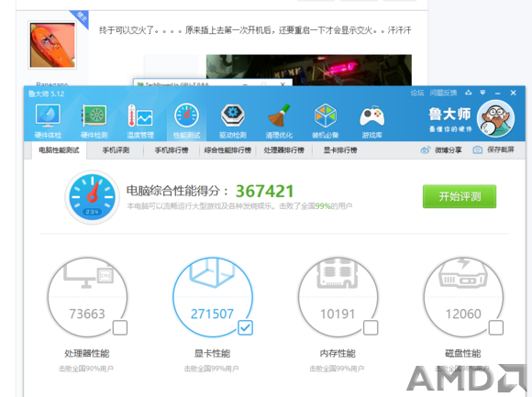Image resolution: width=532 pixels, height=397 pixels.
Task: Open 硬件体检 hardware checkup icon
Action: [48, 121]
